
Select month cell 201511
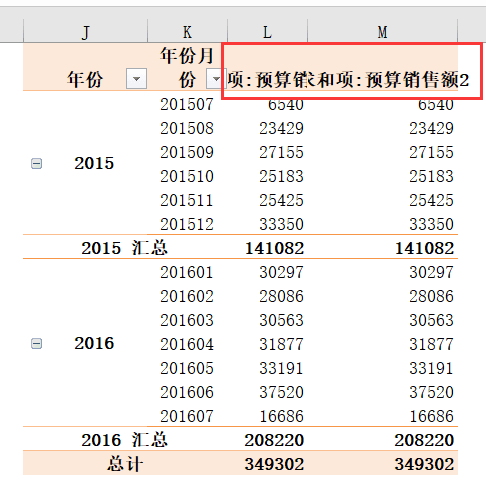pos(187,200)
